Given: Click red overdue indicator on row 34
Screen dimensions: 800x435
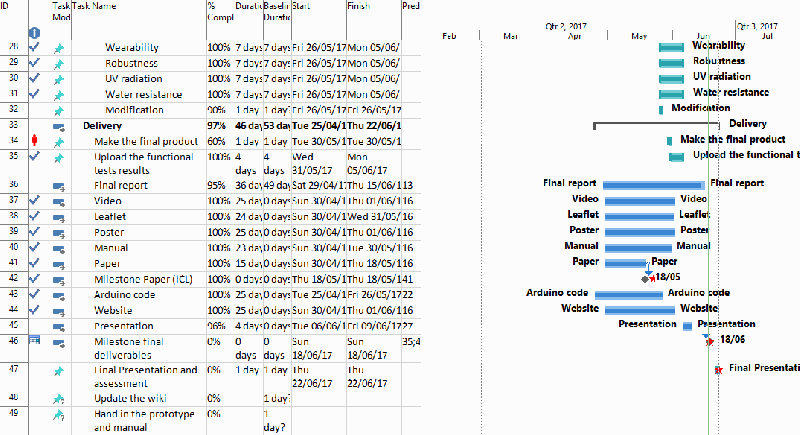Looking at the screenshot, I should tap(36, 142).
